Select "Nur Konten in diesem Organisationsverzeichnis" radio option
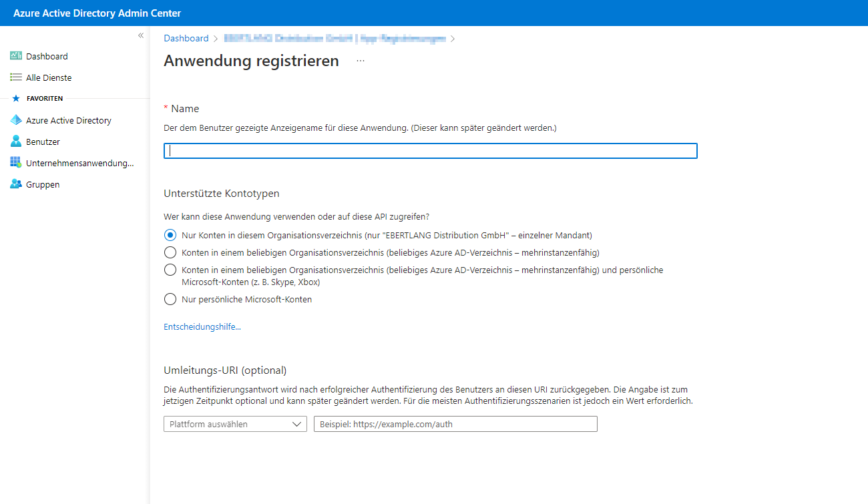The image size is (868, 504). coord(170,235)
